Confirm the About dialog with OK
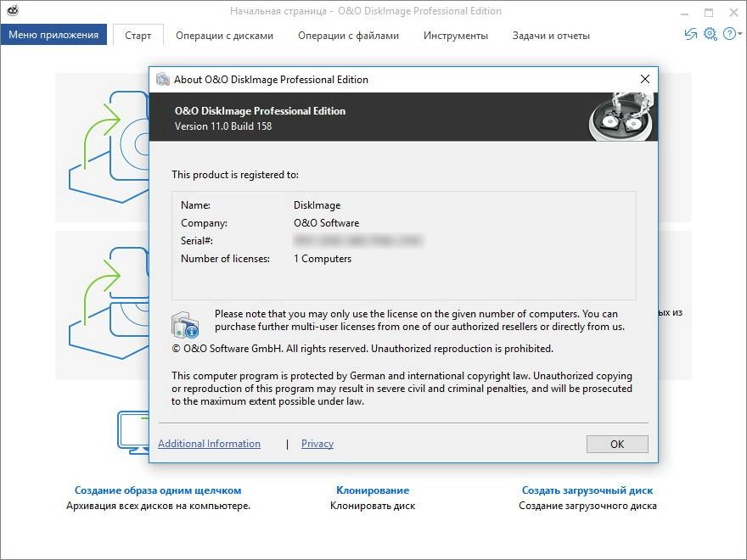The height and width of the screenshot is (560, 747). point(617,444)
